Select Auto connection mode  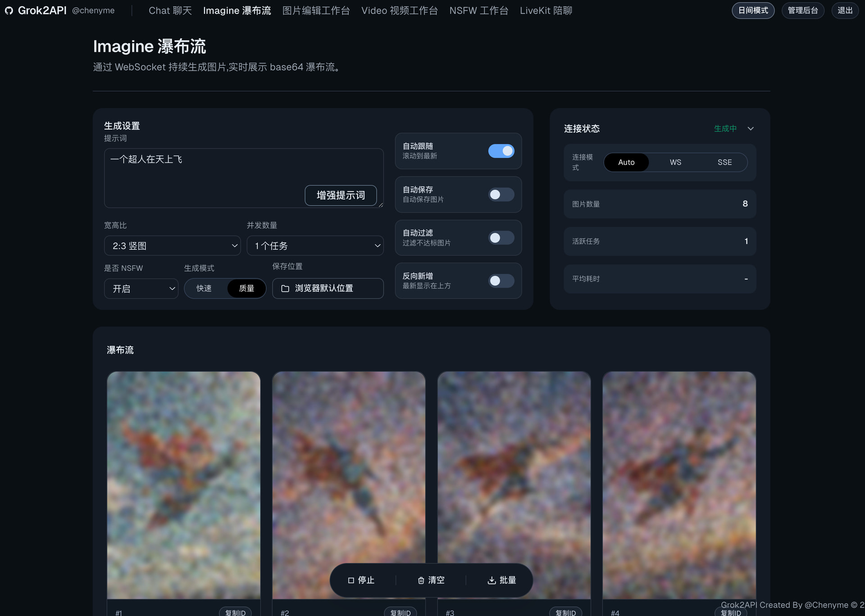pos(626,162)
